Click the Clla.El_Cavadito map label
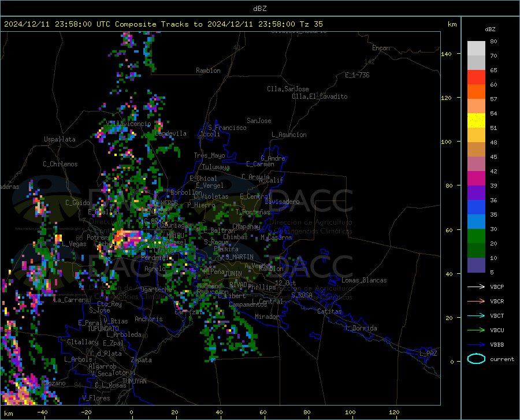Viewport: 520px width, 420px height. (x=320, y=96)
